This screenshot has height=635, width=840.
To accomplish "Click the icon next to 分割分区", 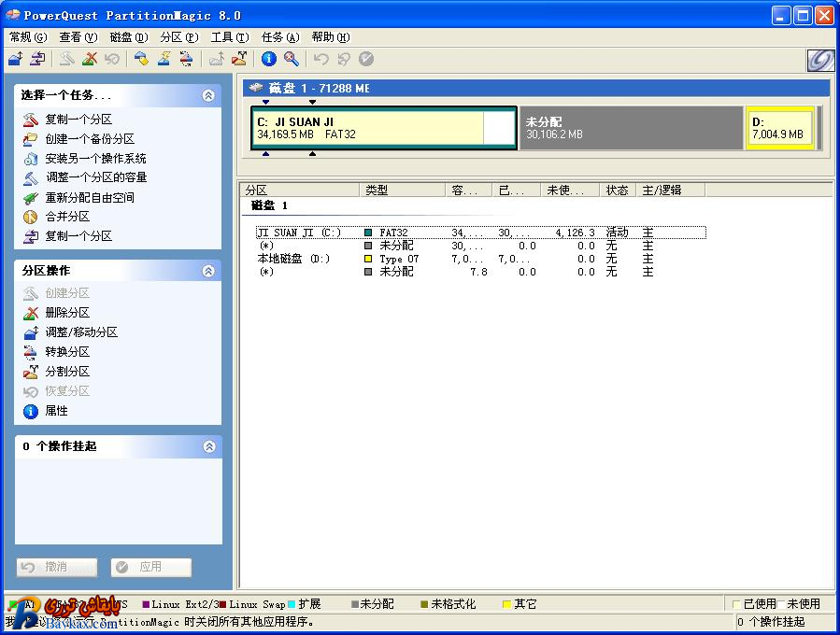I will pos(31,372).
